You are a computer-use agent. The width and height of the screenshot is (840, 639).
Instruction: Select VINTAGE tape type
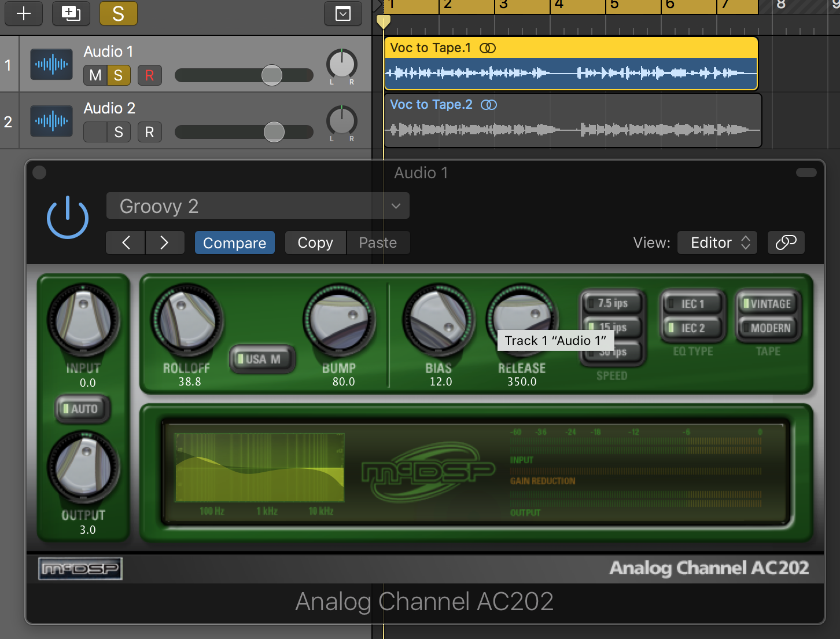[x=768, y=303]
